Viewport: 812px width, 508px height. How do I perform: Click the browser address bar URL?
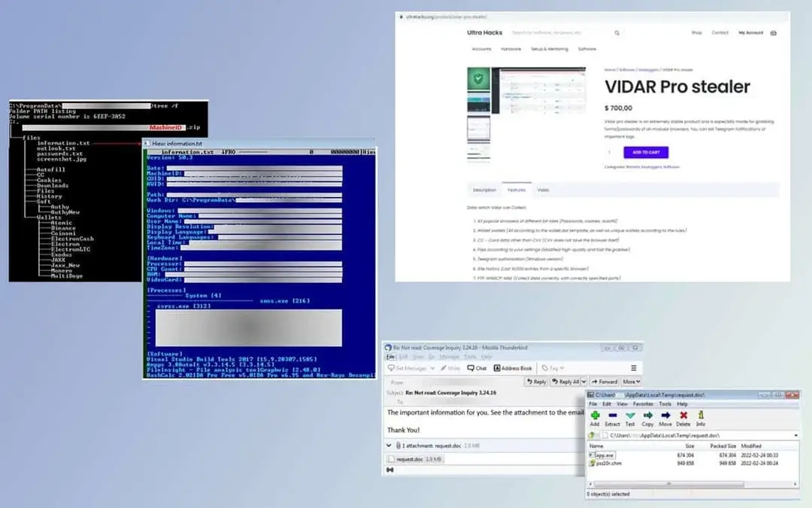446,17
